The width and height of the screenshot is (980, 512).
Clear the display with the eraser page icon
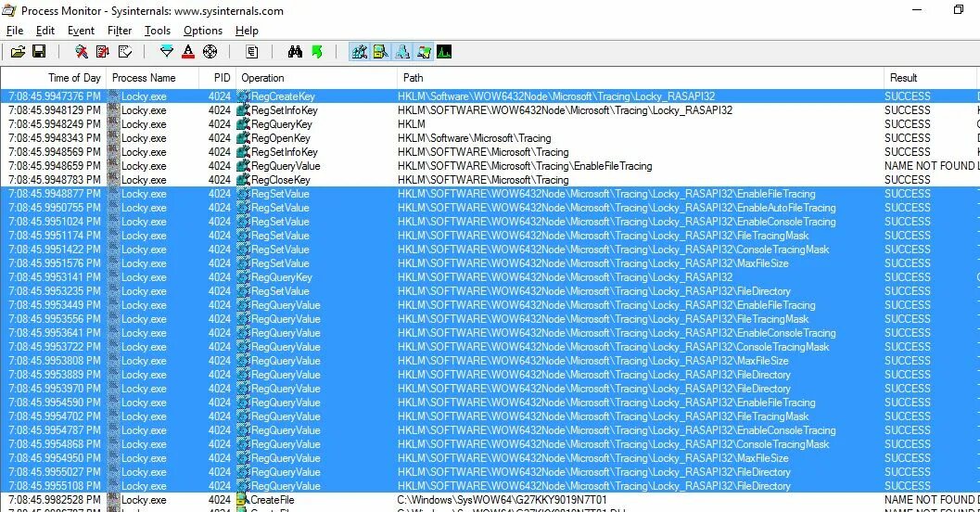(x=125, y=52)
